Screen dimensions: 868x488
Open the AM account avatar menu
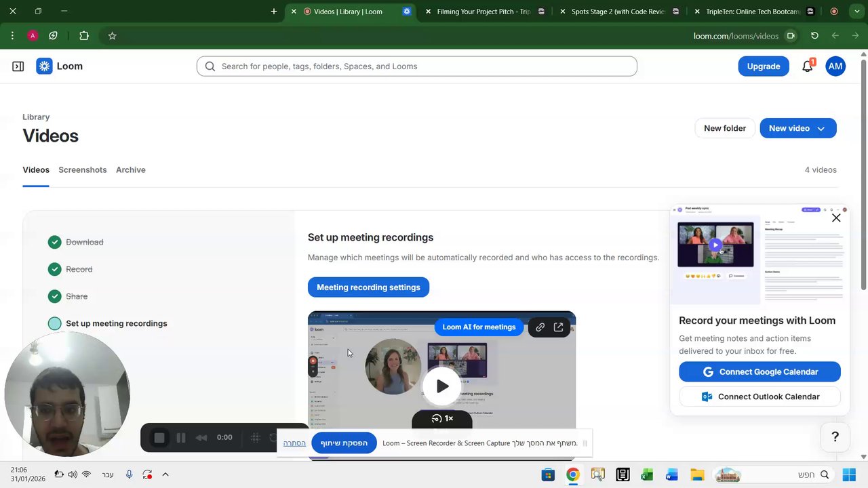[x=835, y=66]
